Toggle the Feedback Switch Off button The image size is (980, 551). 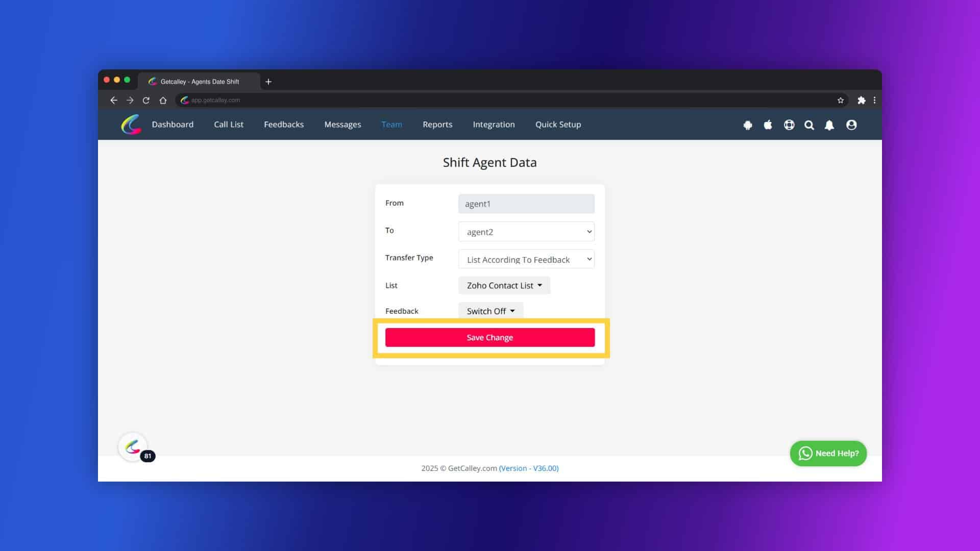point(490,310)
